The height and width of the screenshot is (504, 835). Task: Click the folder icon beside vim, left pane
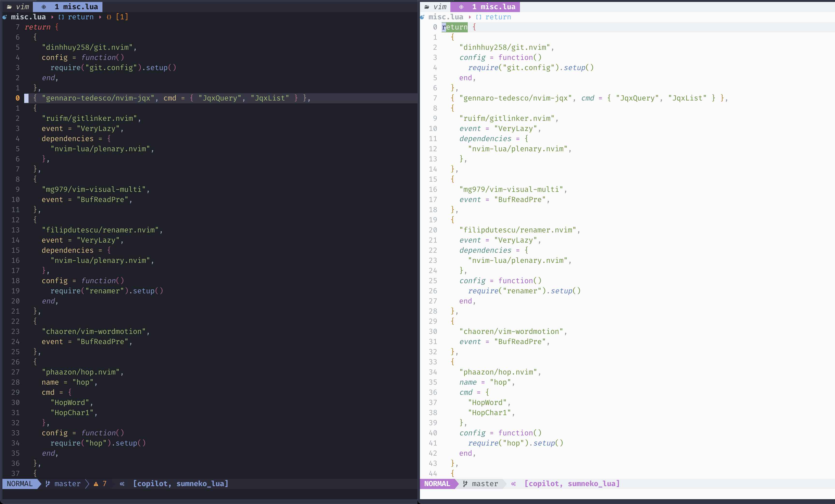pos(9,7)
